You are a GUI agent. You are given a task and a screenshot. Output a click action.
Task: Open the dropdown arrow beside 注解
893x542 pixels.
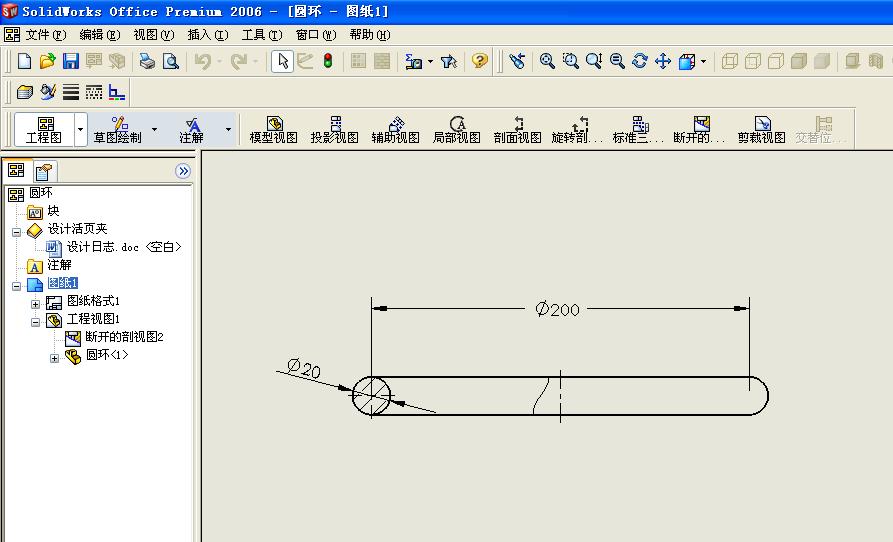tap(228, 129)
